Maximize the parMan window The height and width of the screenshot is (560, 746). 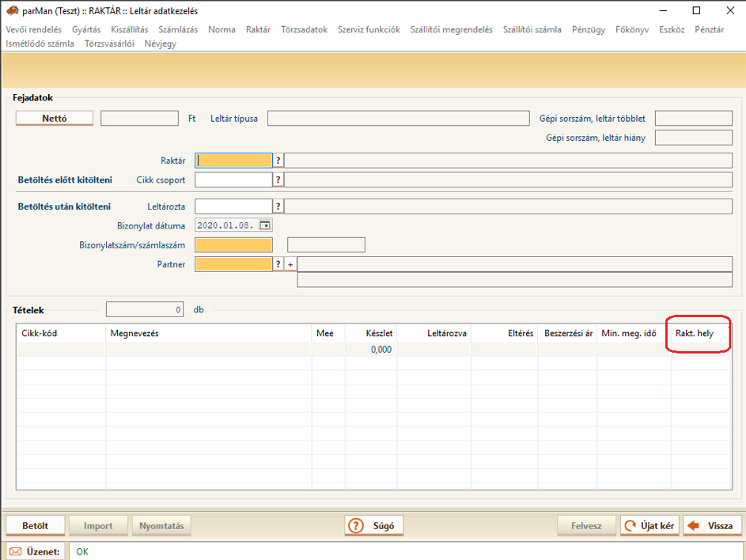coord(696,10)
